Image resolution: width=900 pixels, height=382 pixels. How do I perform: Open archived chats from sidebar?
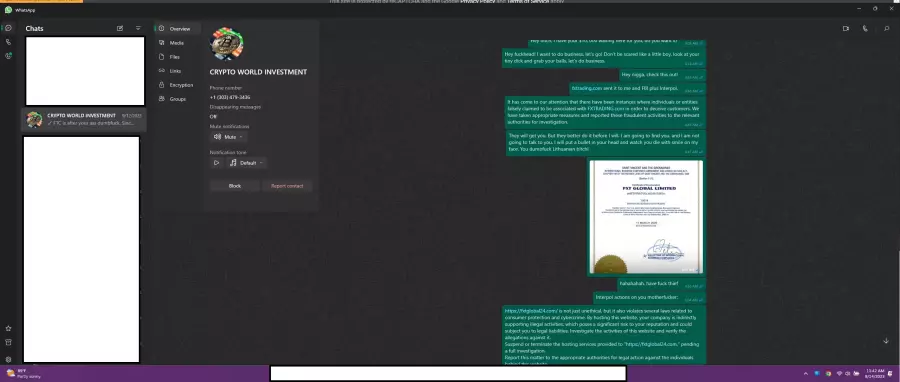pyautogui.click(x=8, y=342)
